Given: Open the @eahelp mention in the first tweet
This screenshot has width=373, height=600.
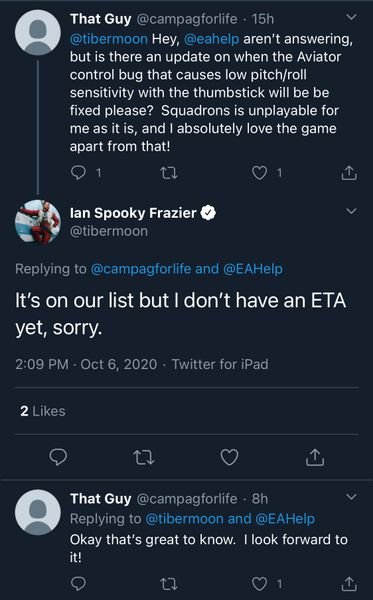Looking at the screenshot, I should click(212, 39).
